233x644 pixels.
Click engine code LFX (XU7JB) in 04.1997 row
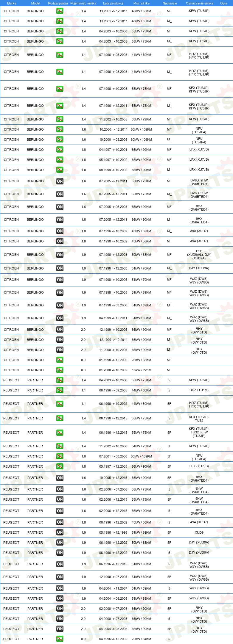point(199,150)
